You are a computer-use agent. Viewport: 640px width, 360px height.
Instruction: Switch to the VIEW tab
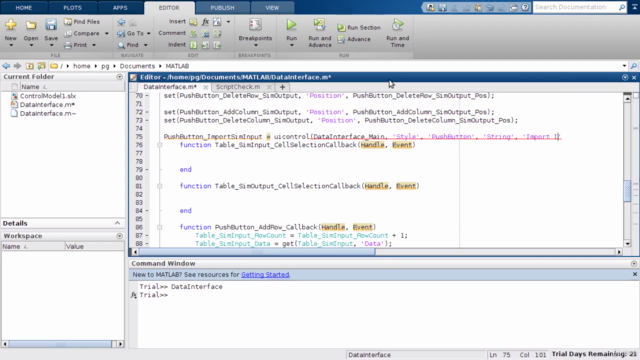(x=272, y=7)
